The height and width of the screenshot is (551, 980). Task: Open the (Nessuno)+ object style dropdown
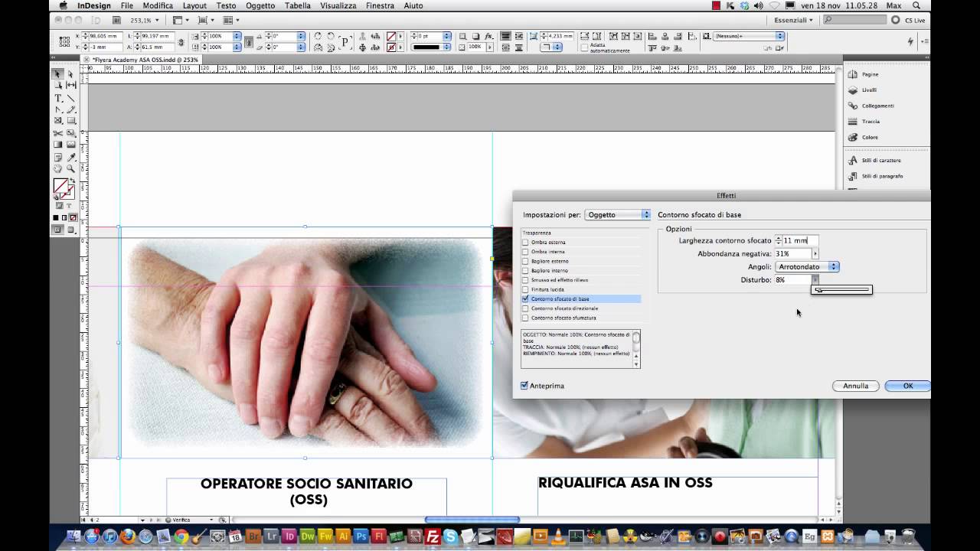point(749,36)
